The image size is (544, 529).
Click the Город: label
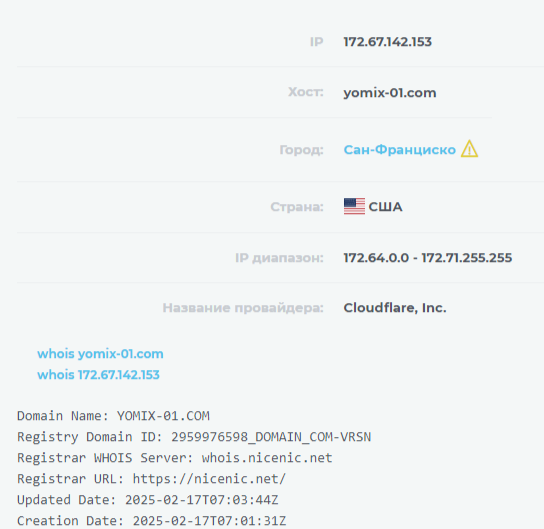click(x=301, y=150)
